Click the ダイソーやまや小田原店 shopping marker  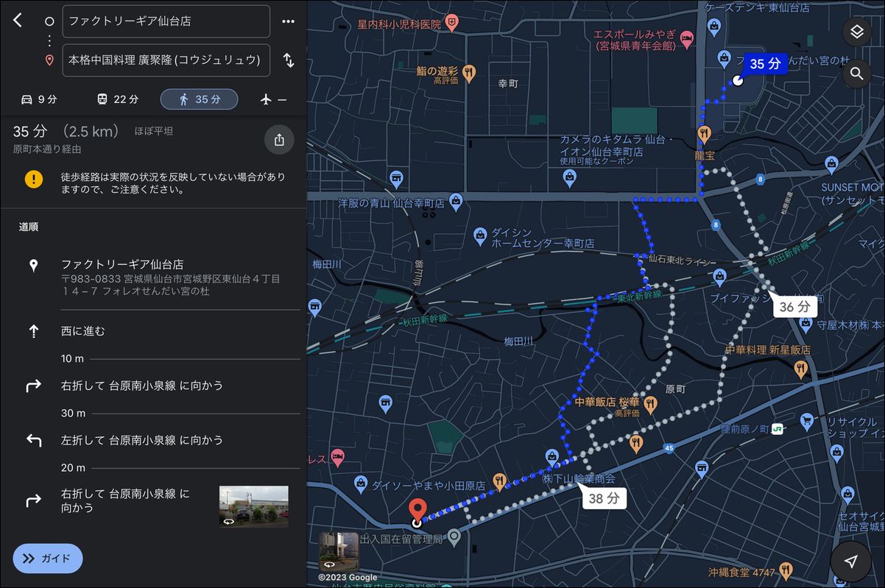360,483
